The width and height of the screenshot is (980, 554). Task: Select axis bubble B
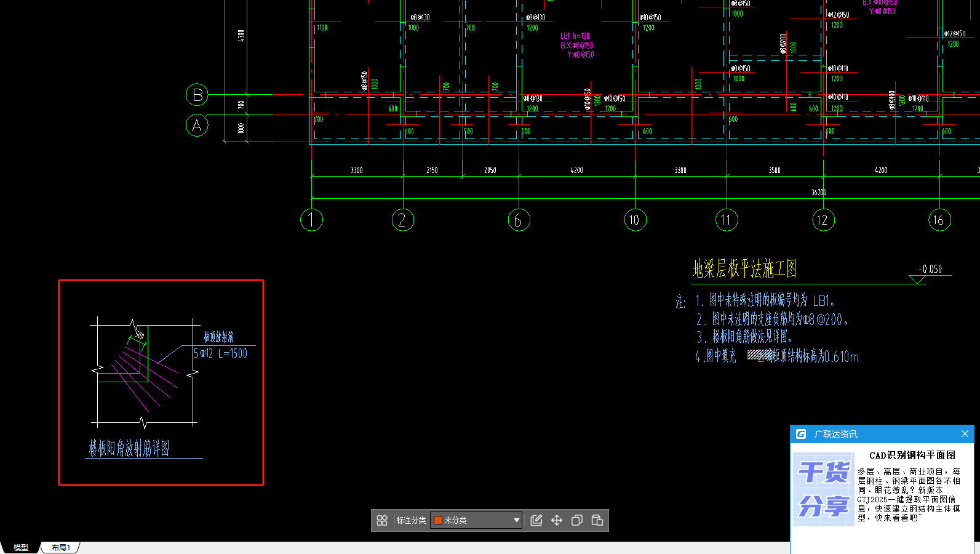[197, 95]
